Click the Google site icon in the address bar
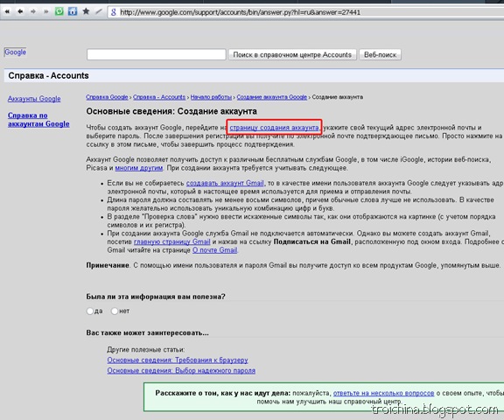The image size is (504, 420). tap(113, 12)
